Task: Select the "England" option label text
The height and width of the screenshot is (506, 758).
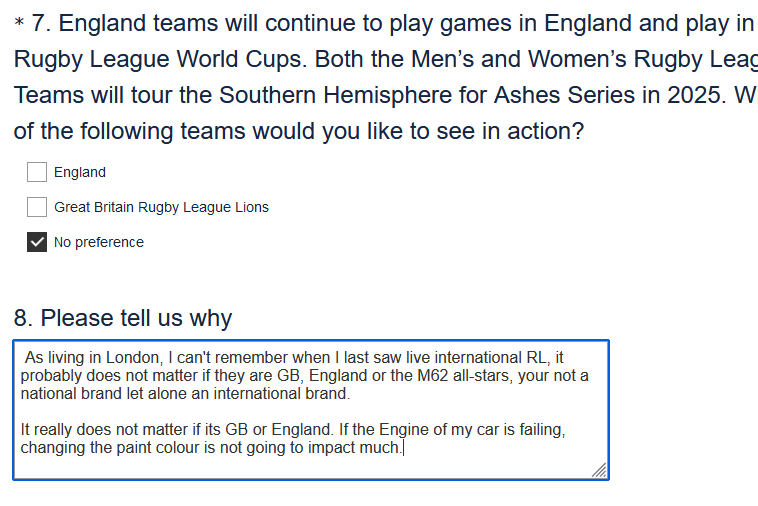Action: click(80, 172)
